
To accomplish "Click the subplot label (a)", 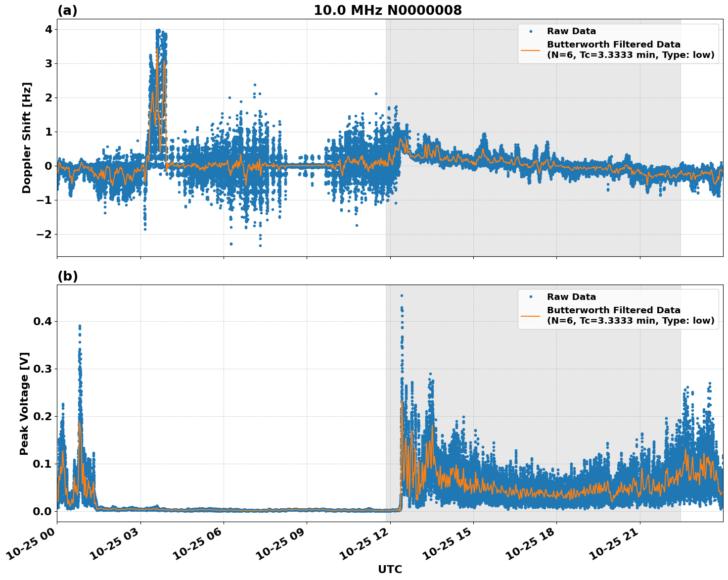I will (x=68, y=8).
